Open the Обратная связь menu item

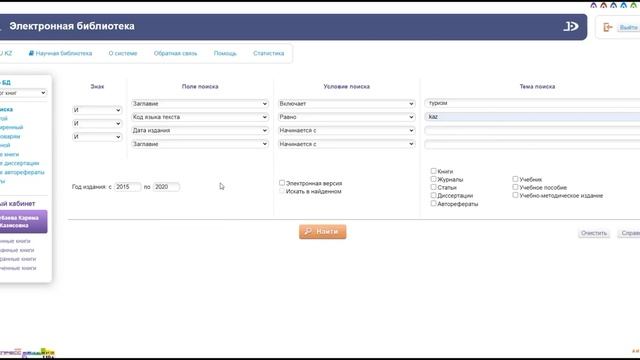(176, 53)
